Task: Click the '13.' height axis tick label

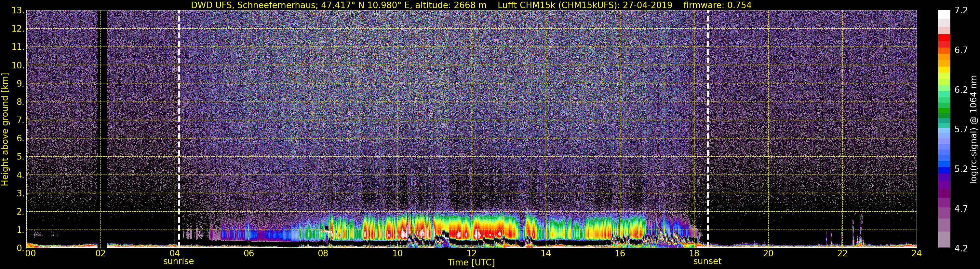Action: pos(18,11)
